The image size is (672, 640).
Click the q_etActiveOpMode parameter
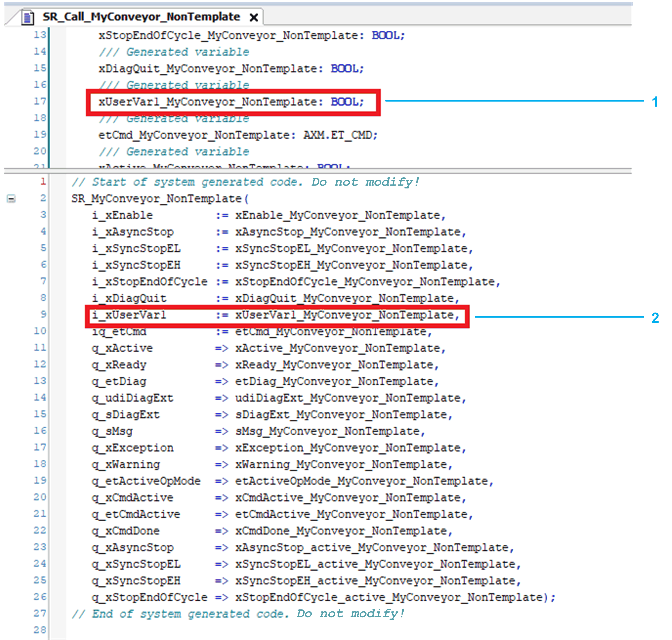146,481
